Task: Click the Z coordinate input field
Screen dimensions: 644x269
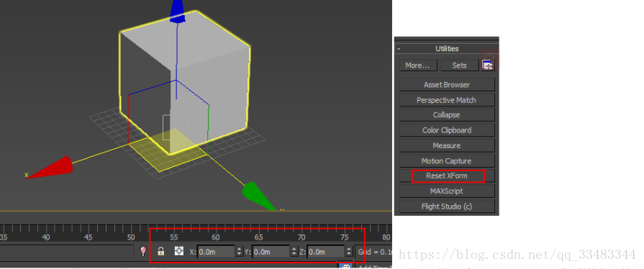Action: pyautogui.click(x=326, y=251)
